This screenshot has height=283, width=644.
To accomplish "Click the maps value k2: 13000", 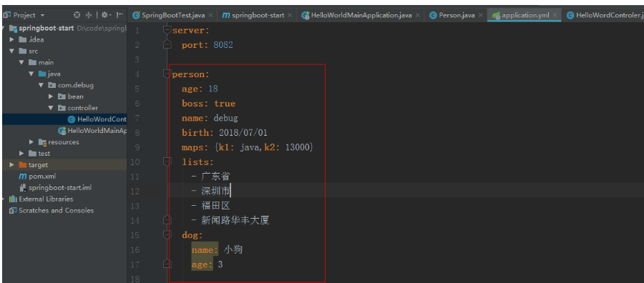I will click(x=287, y=147).
